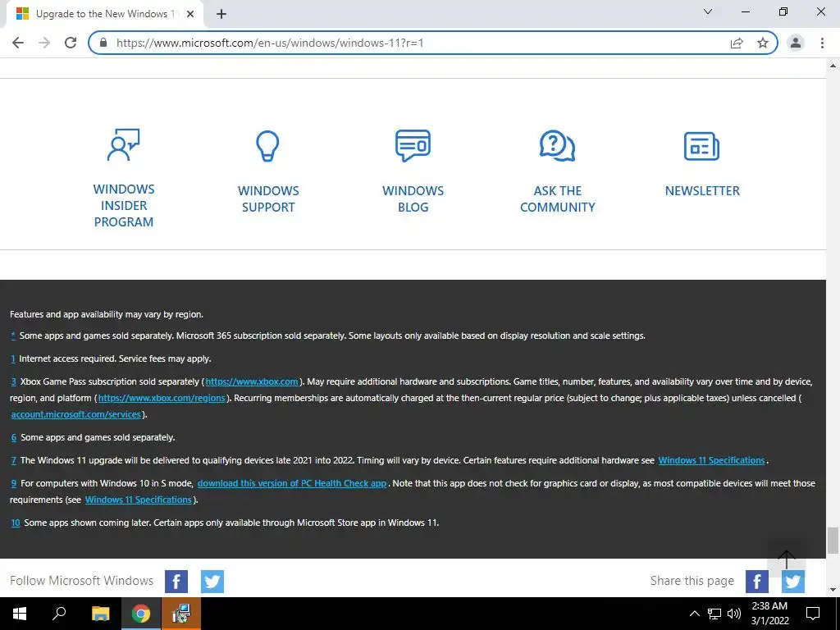Share this page via address bar icon
The height and width of the screenshot is (630, 840).
click(737, 43)
